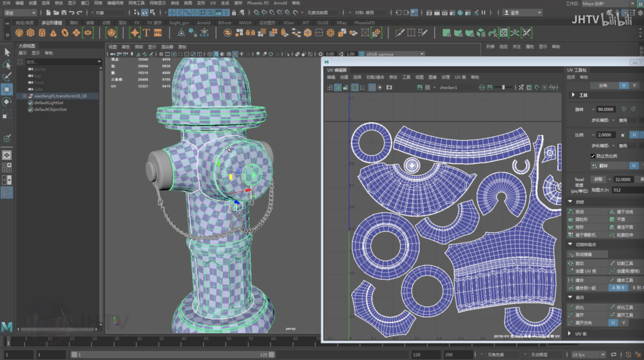Toggle the 防止负比例 checkbox
This screenshot has width=644, height=360.
(593, 156)
